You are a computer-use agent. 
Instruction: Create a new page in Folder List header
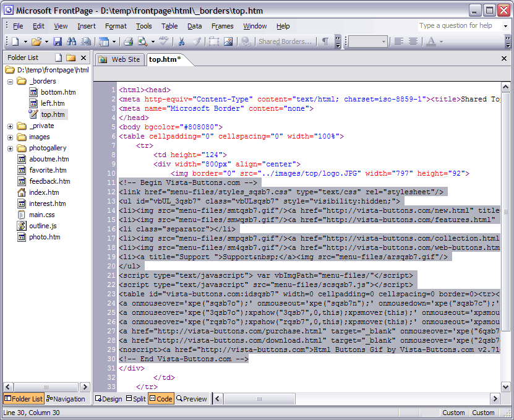tap(58, 58)
